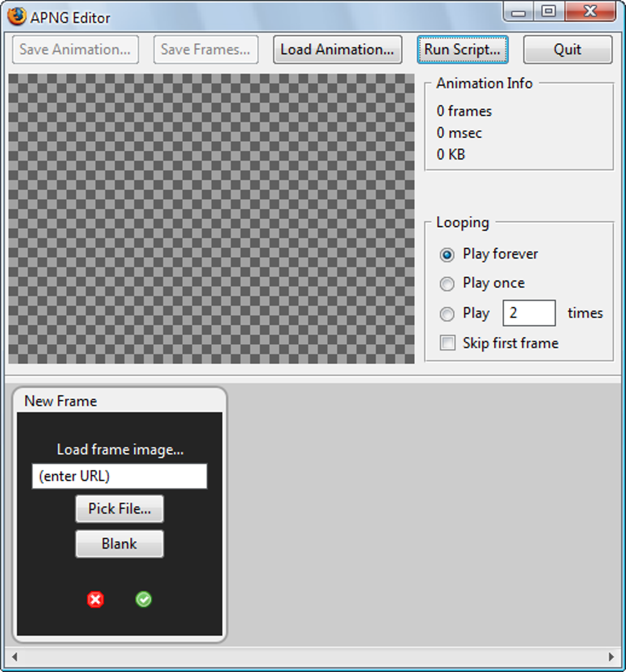Choose the Play N times option
The width and height of the screenshot is (626, 672).
pyautogui.click(x=447, y=314)
